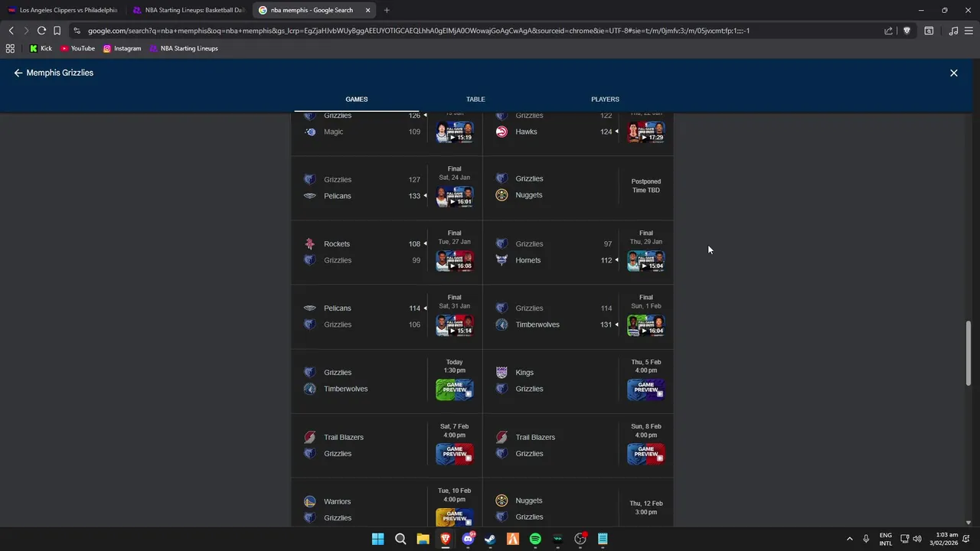The width and height of the screenshot is (980, 551).
Task: Open Game Preview for Kings vs Grizzlies
Action: (646, 389)
